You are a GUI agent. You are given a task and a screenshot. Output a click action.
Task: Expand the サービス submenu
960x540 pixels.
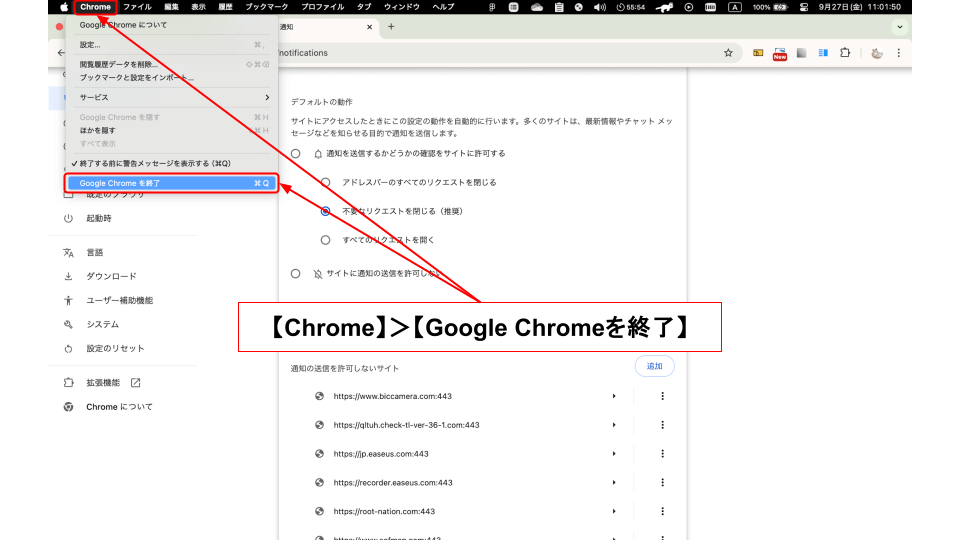click(x=175, y=97)
